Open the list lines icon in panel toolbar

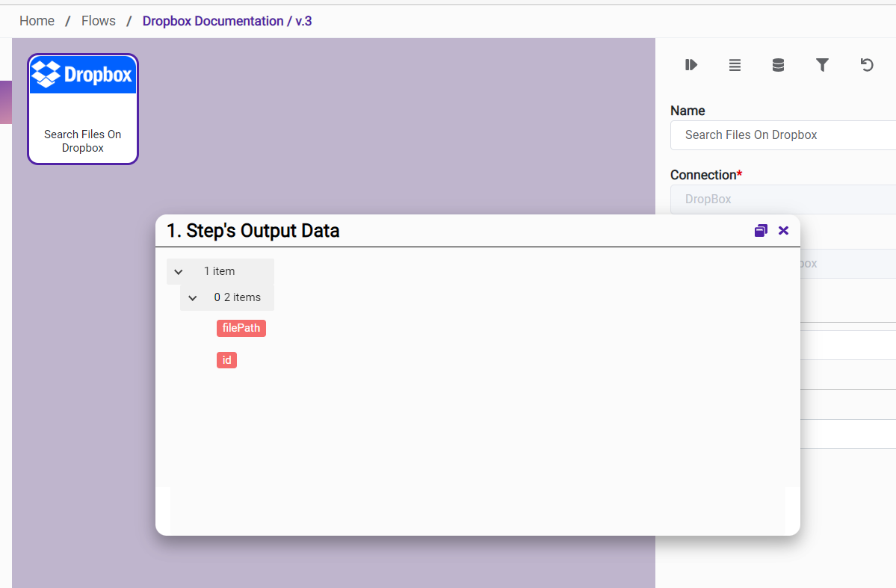tap(735, 65)
